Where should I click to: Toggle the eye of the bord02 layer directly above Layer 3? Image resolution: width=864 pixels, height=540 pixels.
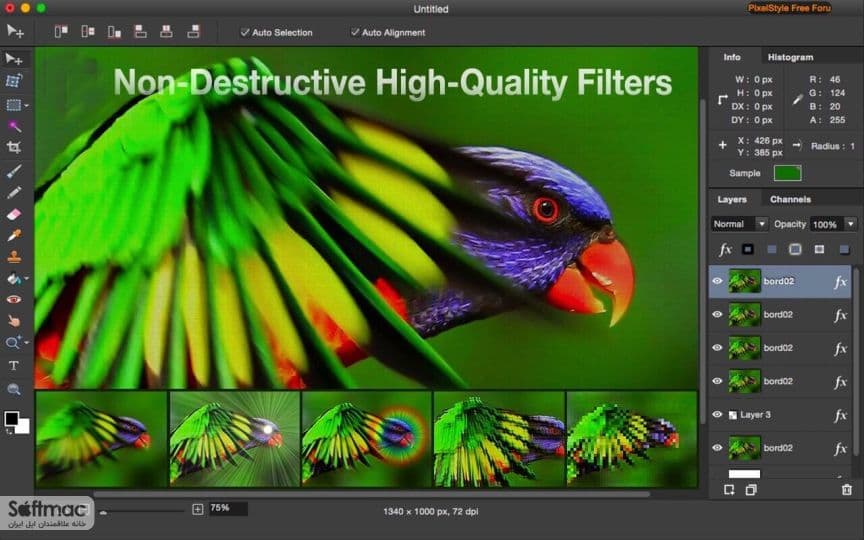[717, 381]
